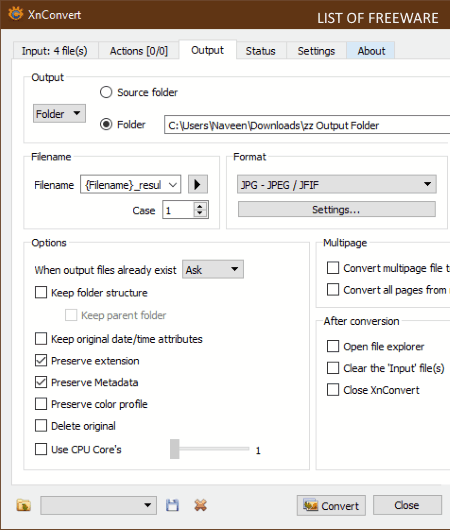Click the format Settings... button
Viewport: 450px width, 530px height.
coord(337,210)
